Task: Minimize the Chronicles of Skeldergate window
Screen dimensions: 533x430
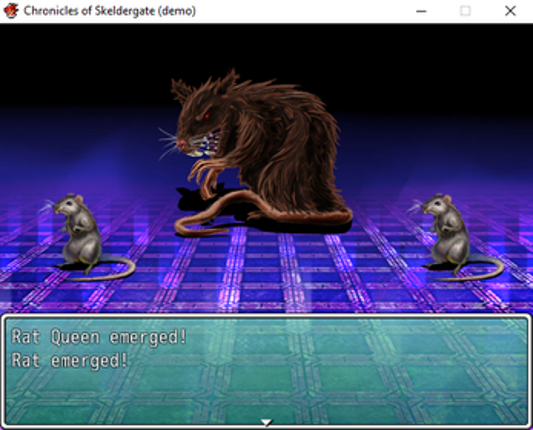Action: pyautogui.click(x=421, y=11)
